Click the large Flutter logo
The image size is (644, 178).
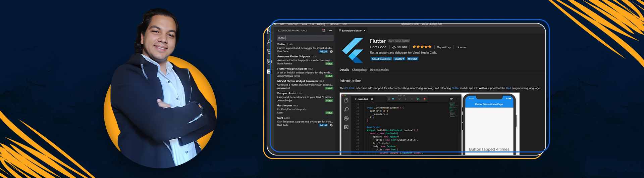pos(353,50)
